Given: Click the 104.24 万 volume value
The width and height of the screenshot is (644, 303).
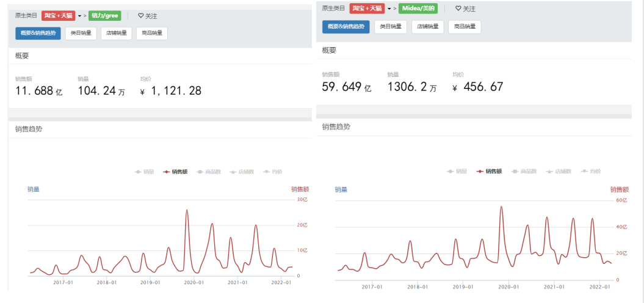Looking at the screenshot, I should 101,91.
